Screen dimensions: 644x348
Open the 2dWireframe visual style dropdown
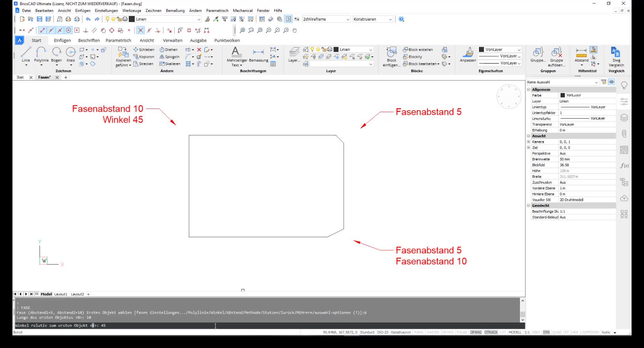(326, 19)
